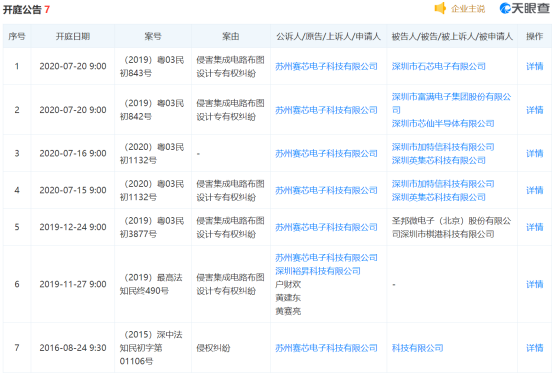Select date 2019-11-27 9:00

coord(73,284)
